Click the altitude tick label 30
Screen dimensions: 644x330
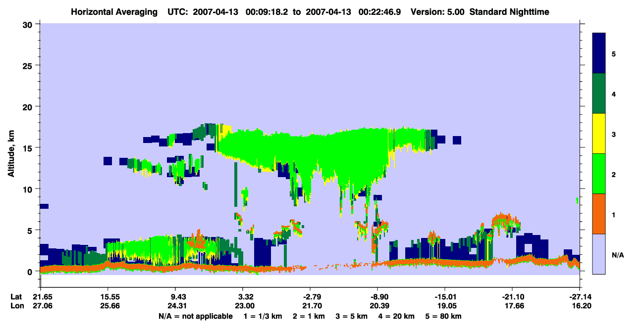(28, 24)
